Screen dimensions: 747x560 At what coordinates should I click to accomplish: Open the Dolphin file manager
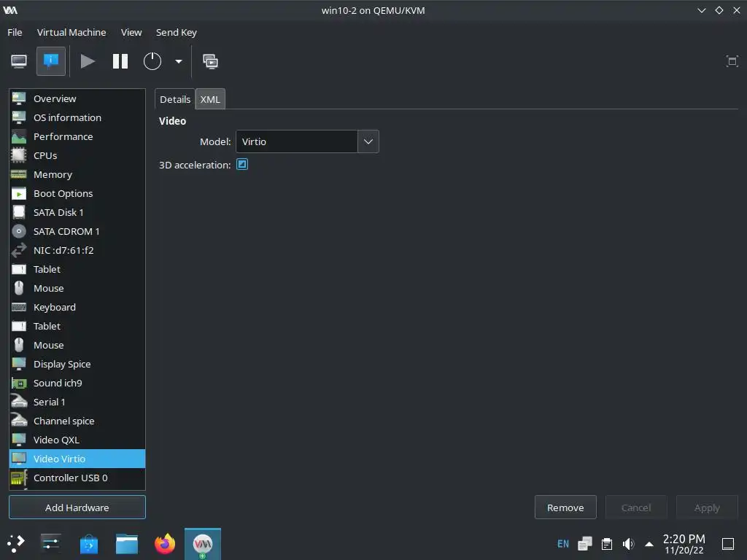[127, 543]
